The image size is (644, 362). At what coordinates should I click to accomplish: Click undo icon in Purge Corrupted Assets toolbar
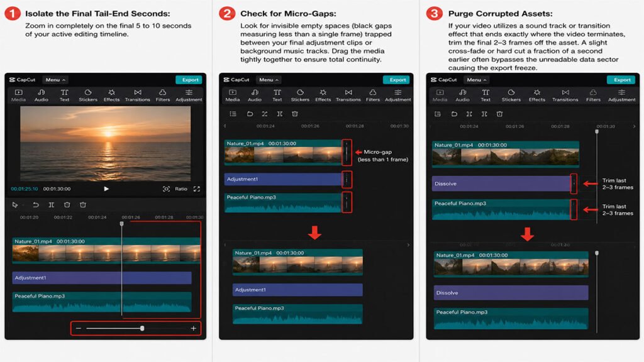[x=454, y=114]
